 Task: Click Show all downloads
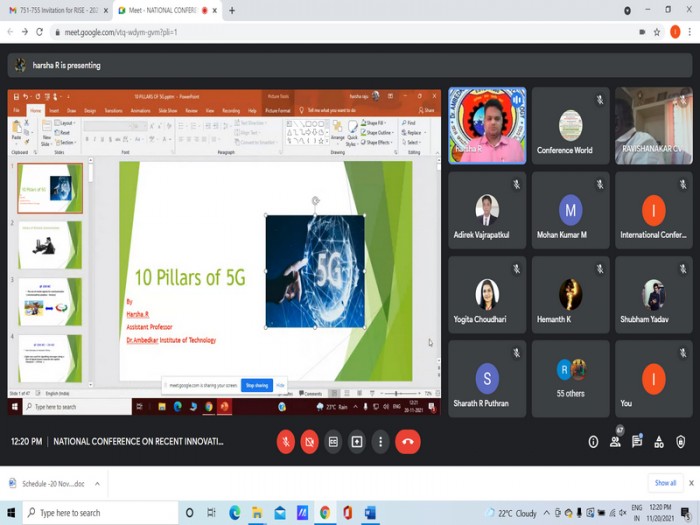pyautogui.click(x=665, y=483)
